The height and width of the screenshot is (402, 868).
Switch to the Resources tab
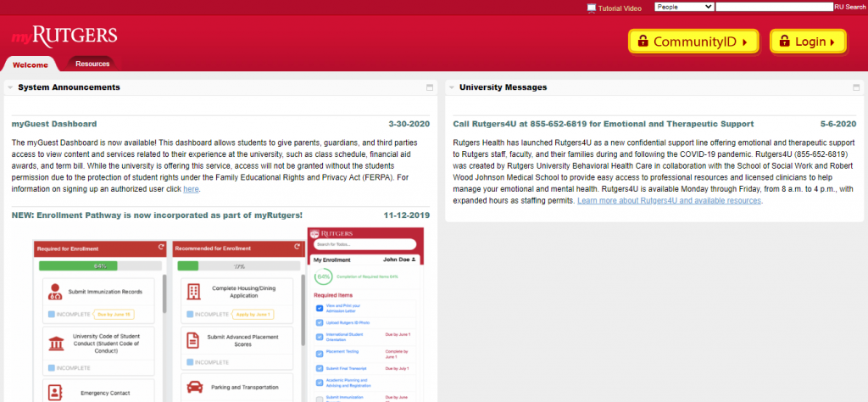(x=92, y=64)
